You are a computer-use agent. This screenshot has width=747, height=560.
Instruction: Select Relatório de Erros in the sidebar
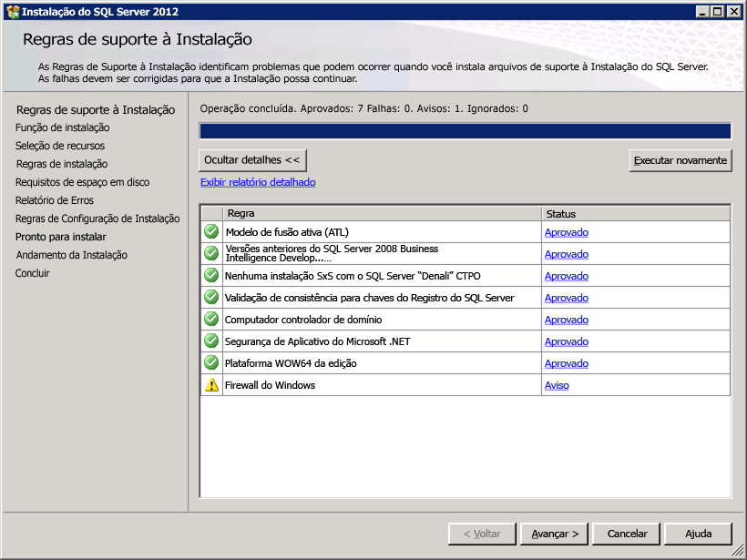tap(54, 199)
